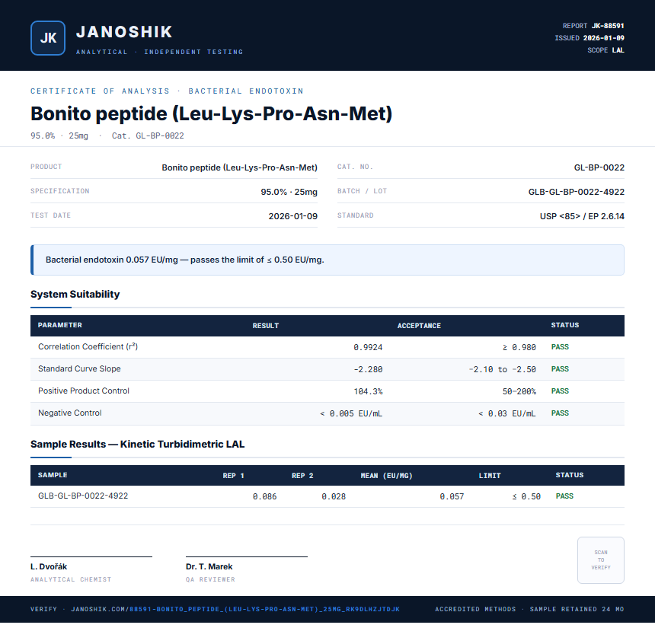The image size is (655, 644).
Task: Click the 50-200% acceptance value
Action: [x=519, y=391]
